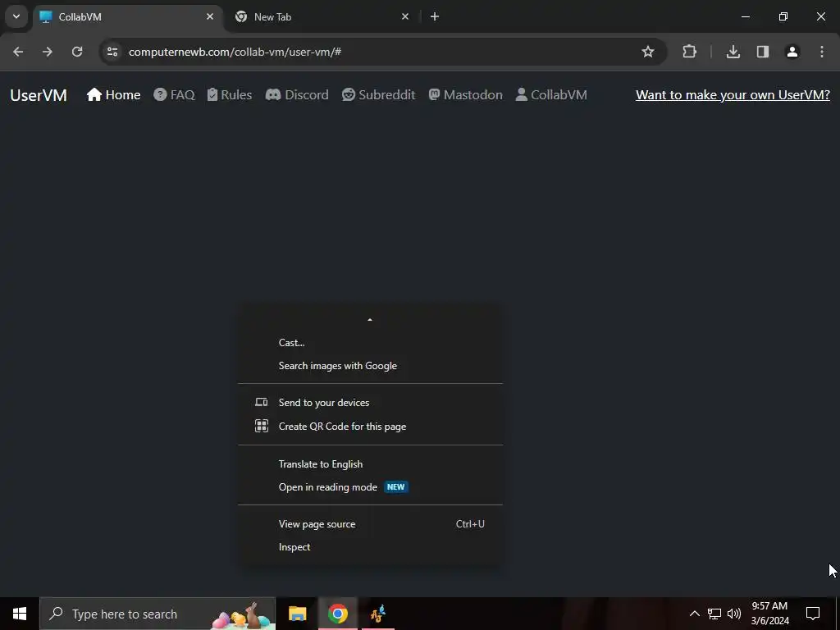Choose Cast... from the context menu
This screenshot has height=630, width=840.
click(370, 343)
